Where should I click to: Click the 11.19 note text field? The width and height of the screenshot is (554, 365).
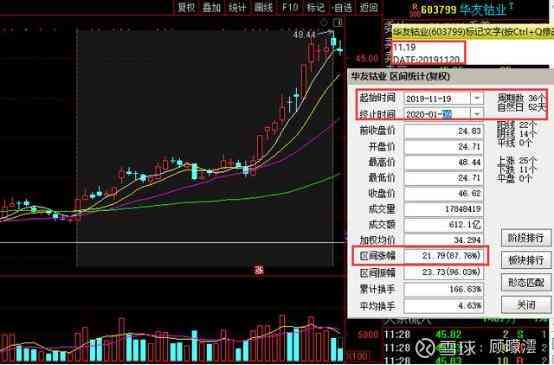click(x=405, y=47)
